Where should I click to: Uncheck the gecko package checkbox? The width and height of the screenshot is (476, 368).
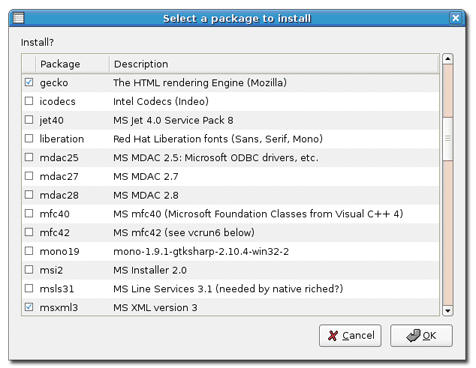tap(29, 82)
